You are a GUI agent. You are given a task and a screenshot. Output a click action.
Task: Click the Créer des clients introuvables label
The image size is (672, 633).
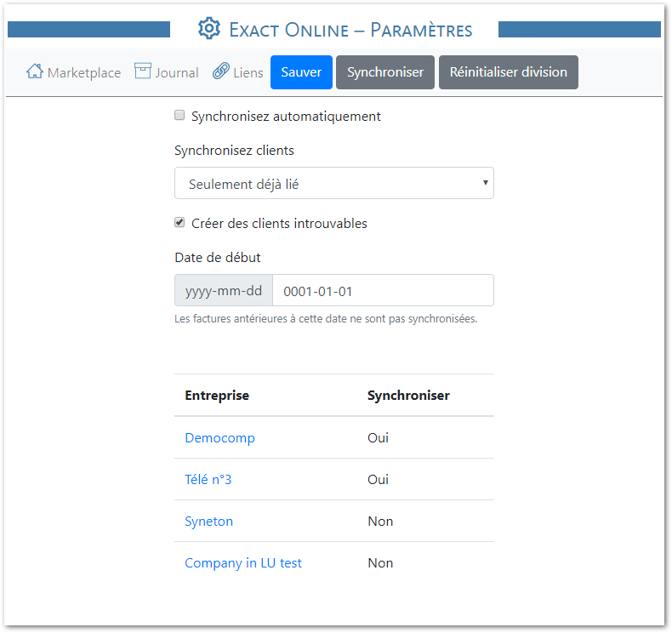tap(279, 223)
